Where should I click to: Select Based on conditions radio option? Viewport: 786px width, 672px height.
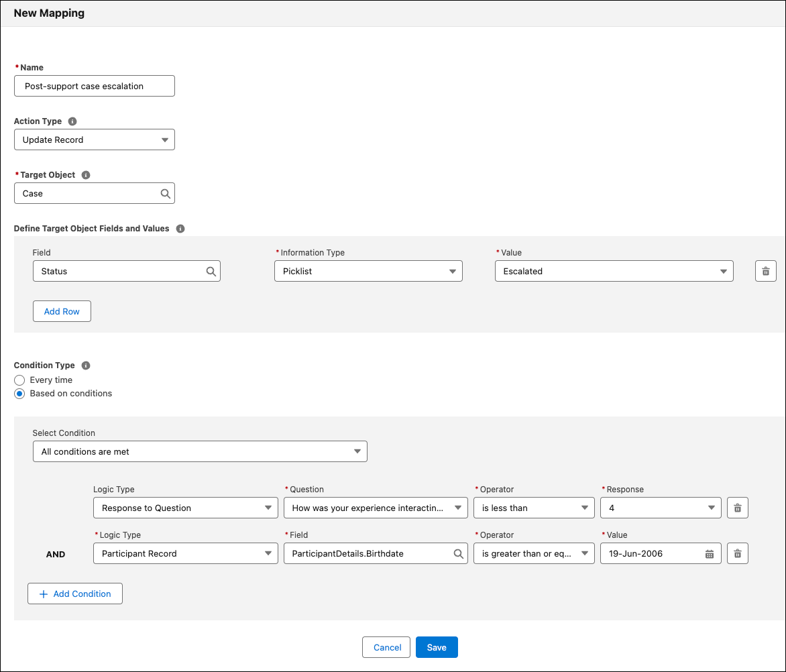tap(19, 394)
